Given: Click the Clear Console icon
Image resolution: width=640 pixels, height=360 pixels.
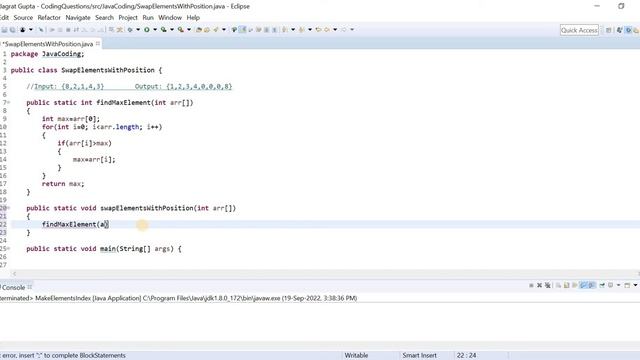Looking at the screenshot, I should pos(558,285).
